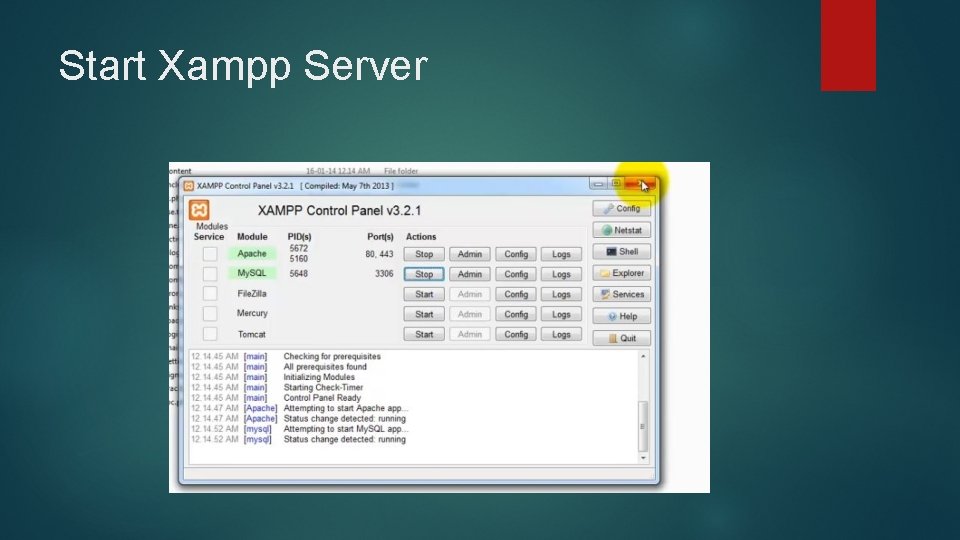The height and width of the screenshot is (540, 960).
Task: Open FileZilla Logs menu
Action: click(561, 294)
